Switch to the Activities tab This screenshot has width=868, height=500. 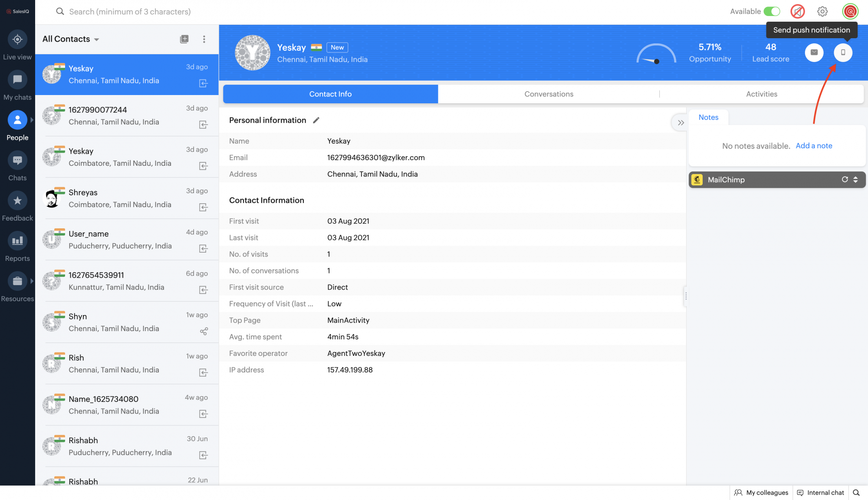(761, 94)
